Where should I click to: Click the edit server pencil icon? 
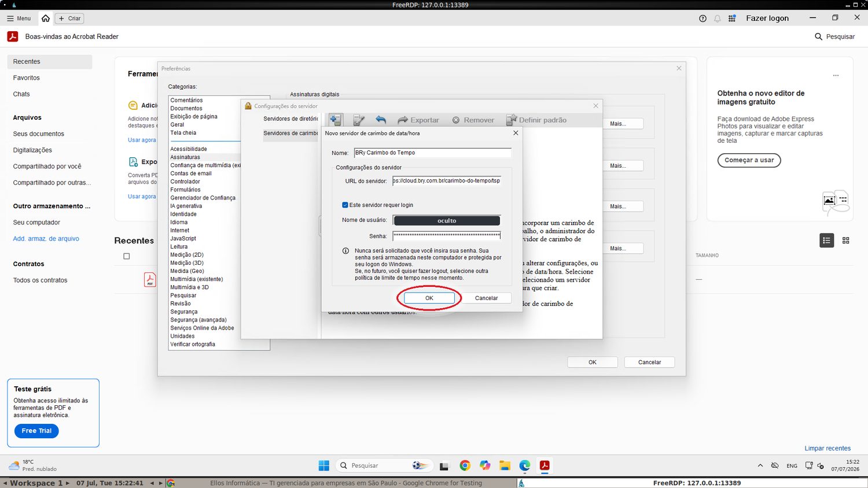359,120
